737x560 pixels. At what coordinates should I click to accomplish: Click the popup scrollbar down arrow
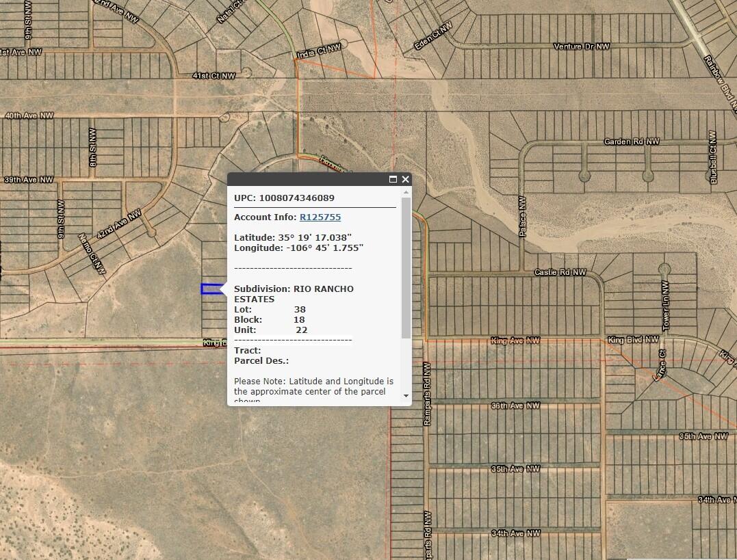[x=406, y=396]
